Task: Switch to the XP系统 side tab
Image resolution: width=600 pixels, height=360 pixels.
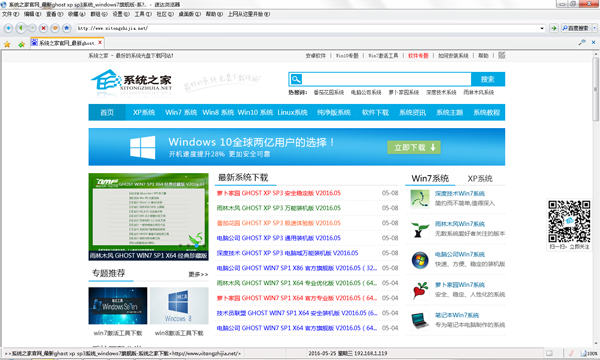Action: point(480,179)
